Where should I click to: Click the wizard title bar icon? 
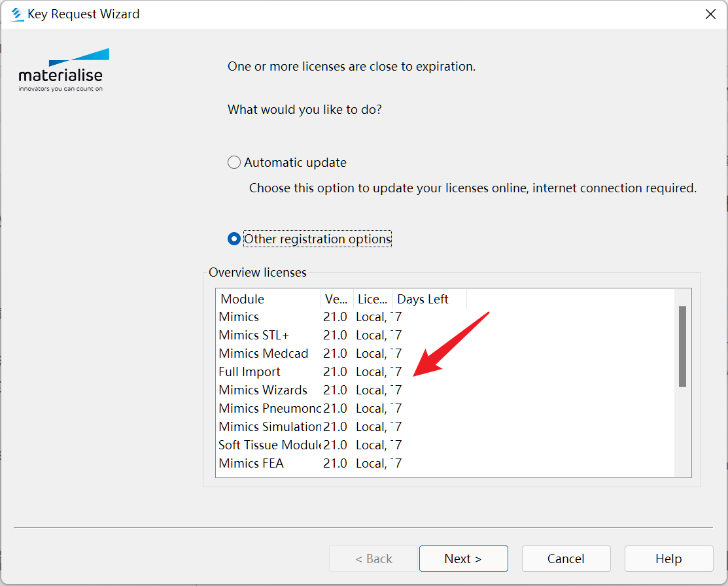click(x=17, y=14)
